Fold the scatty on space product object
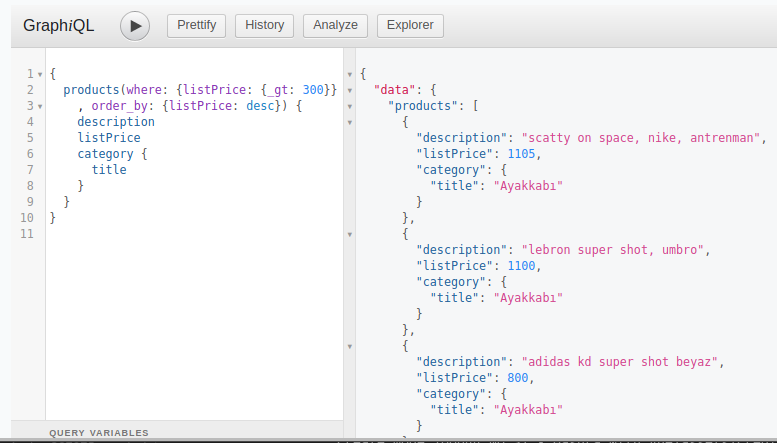The width and height of the screenshot is (777, 443). pos(349,122)
